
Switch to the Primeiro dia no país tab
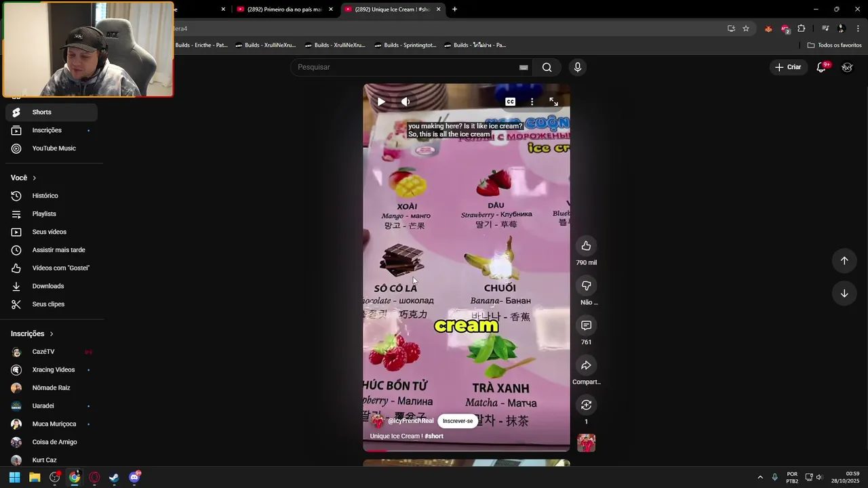pos(284,9)
